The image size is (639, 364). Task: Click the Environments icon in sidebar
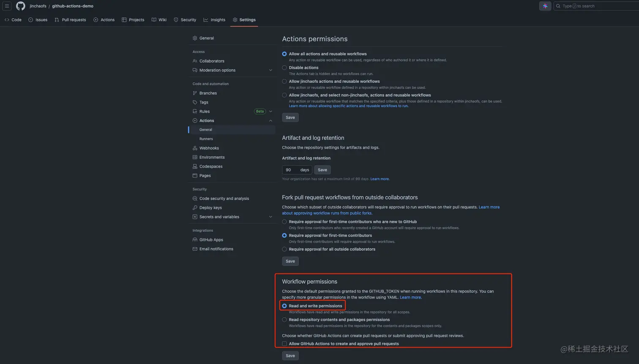coord(195,157)
